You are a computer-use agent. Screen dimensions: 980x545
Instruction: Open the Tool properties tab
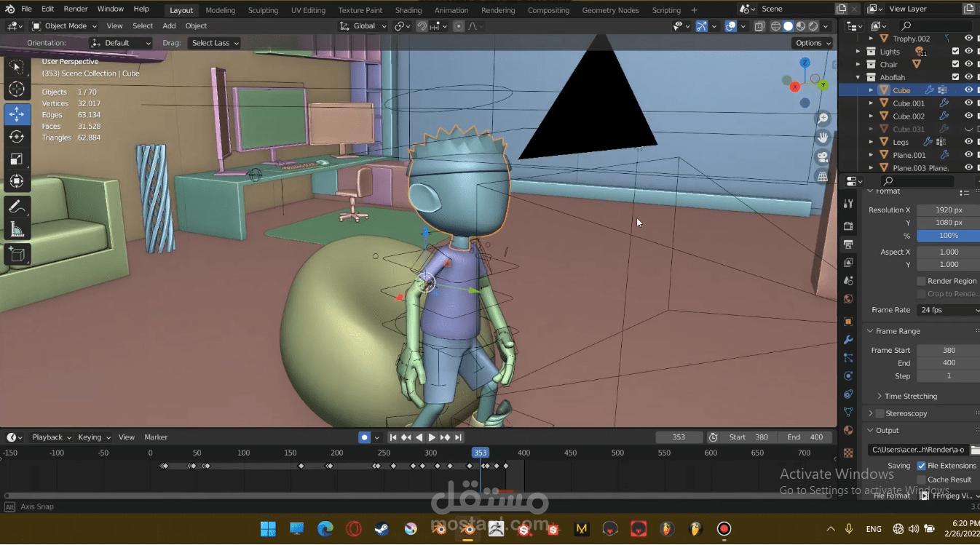click(848, 204)
